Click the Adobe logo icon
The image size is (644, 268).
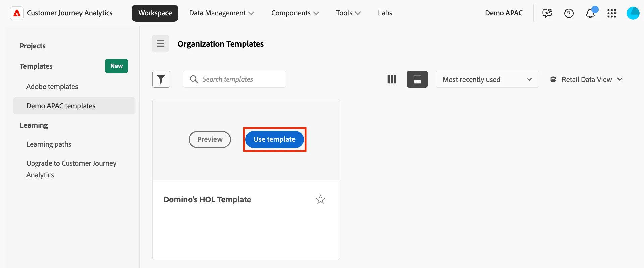pyautogui.click(x=17, y=13)
